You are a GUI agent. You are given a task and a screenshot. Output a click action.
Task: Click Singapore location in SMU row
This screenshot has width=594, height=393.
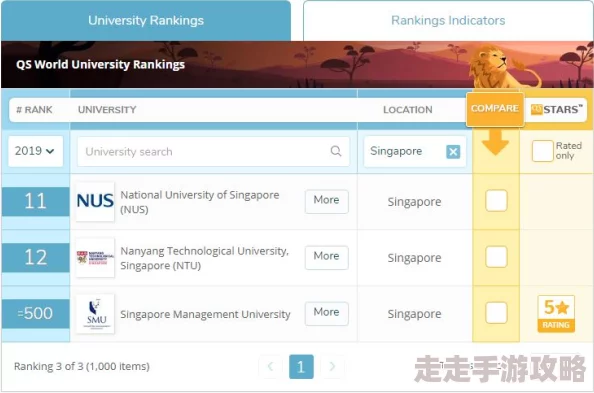tap(414, 314)
